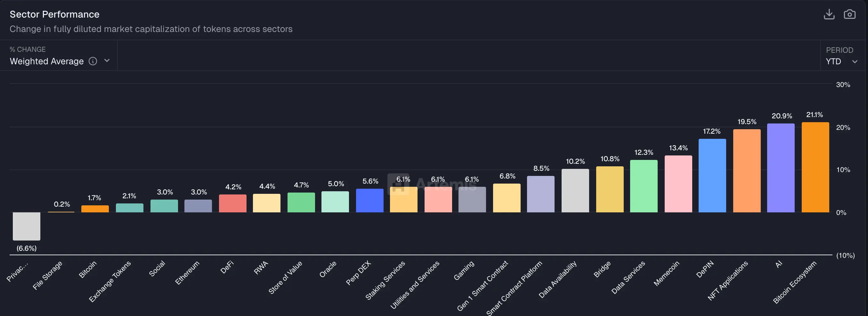Expand the % CHANGE selector chevron
Viewport: 868px width, 316px height.
tap(107, 61)
